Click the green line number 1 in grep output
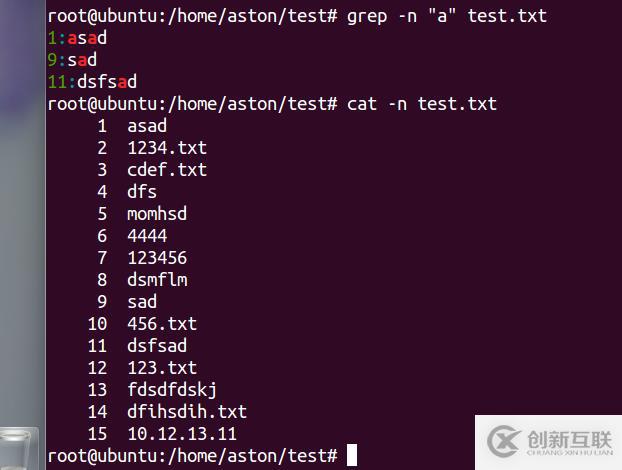This screenshot has height=470, width=622. [x=52, y=38]
